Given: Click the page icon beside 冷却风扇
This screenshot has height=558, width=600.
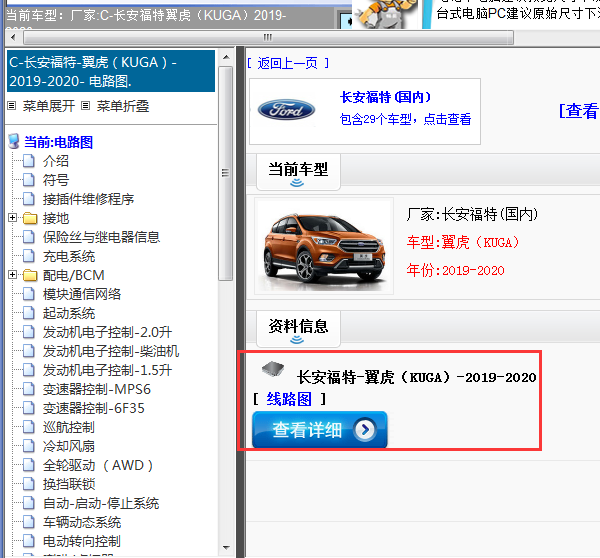Looking at the screenshot, I should point(29,446).
